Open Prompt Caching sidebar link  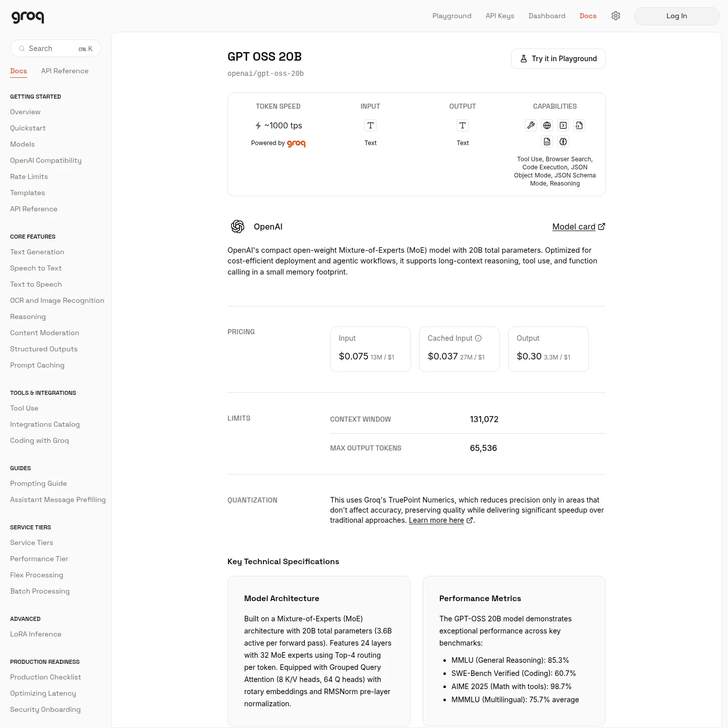37,365
